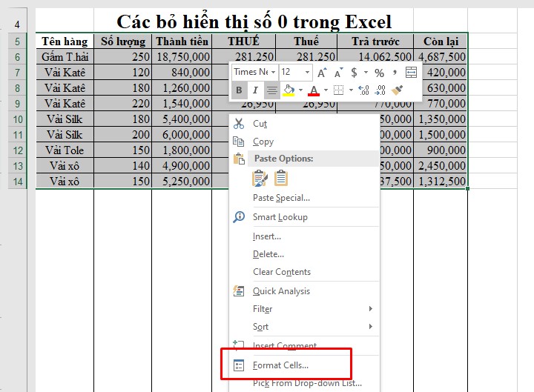Click the Increase Decimal icon
Viewport: 534px width, 392px height.
363,90
